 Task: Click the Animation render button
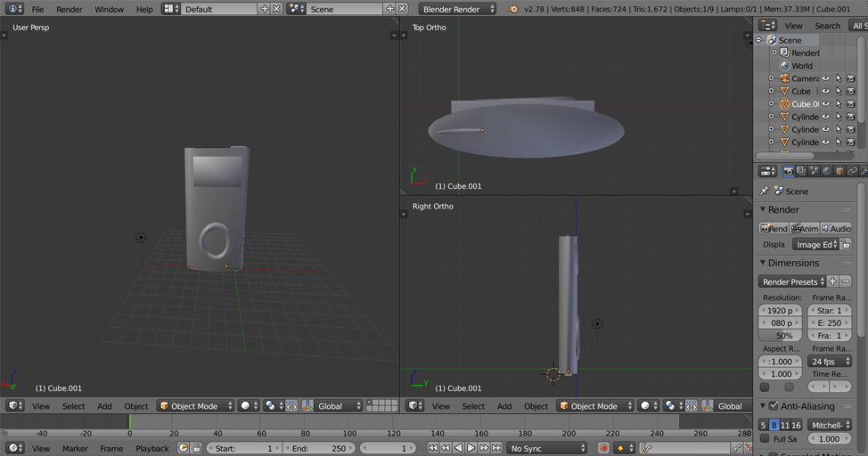coord(805,229)
